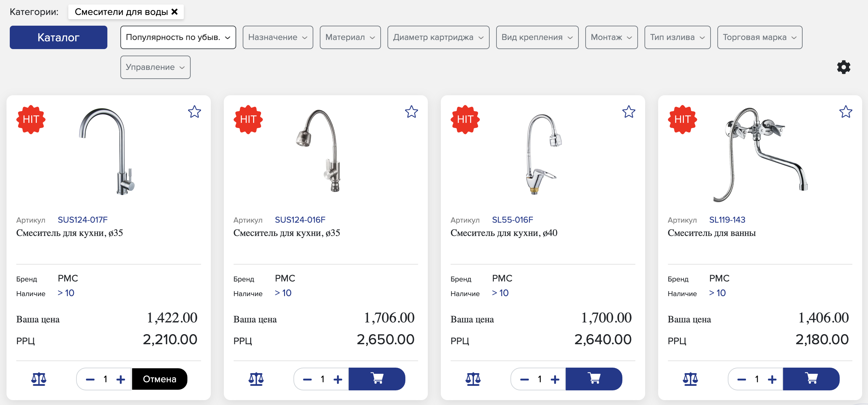This screenshot has height=405, width=868.
Task: Open catalog settings gear icon
Action: [843, 67]
